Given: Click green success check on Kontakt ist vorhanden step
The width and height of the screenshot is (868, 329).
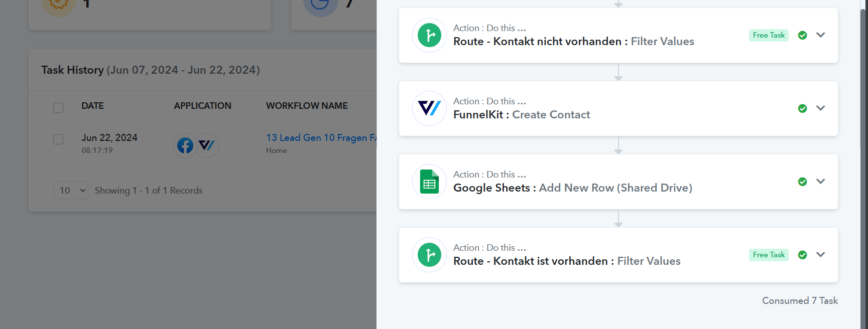Looking at the screenshot, I should pyautogui.click(x=802, y=255).
